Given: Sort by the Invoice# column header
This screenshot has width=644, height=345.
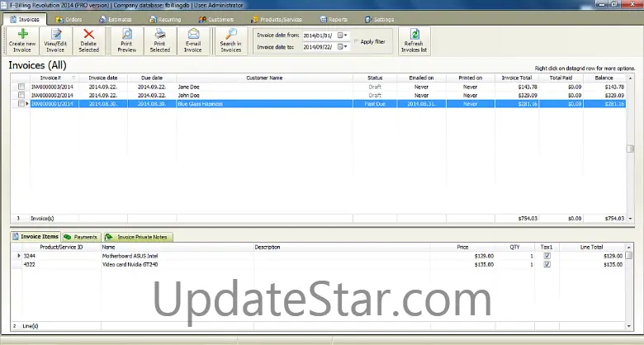Looking at the screenshot, I should (54, 78).
